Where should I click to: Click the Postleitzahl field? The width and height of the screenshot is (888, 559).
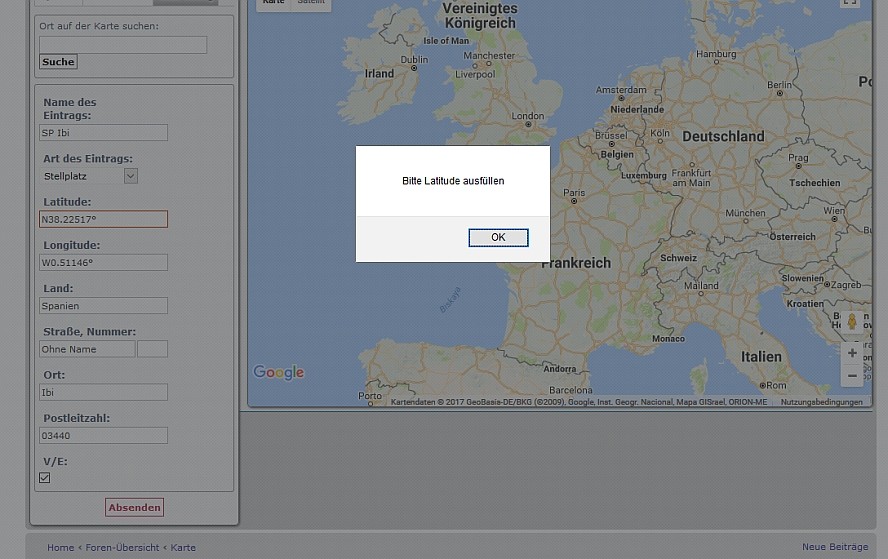(x=103, y=436)
